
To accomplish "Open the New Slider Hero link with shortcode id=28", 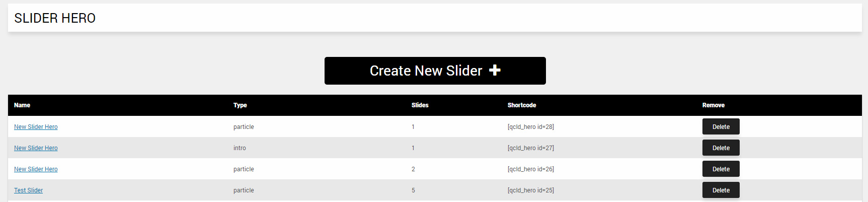I will [36, 127].
